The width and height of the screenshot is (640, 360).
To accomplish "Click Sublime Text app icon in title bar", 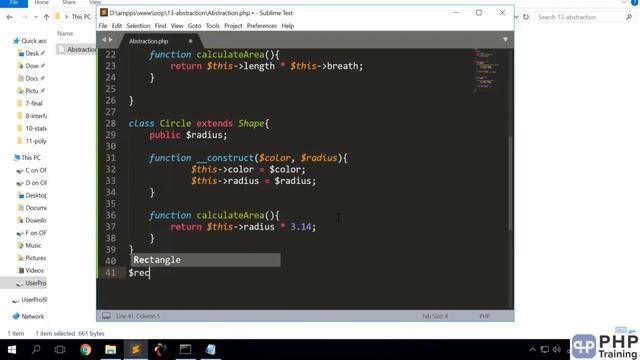I will coord(104,13).
